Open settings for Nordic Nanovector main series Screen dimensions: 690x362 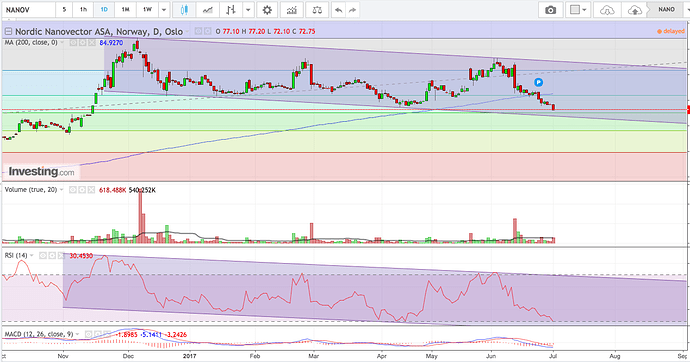click(207, 31)
